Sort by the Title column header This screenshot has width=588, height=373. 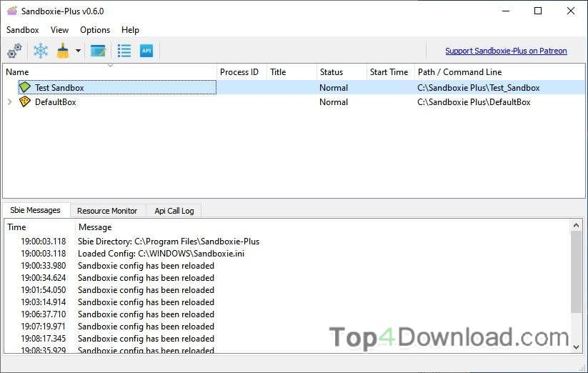(x=291, y=72)
